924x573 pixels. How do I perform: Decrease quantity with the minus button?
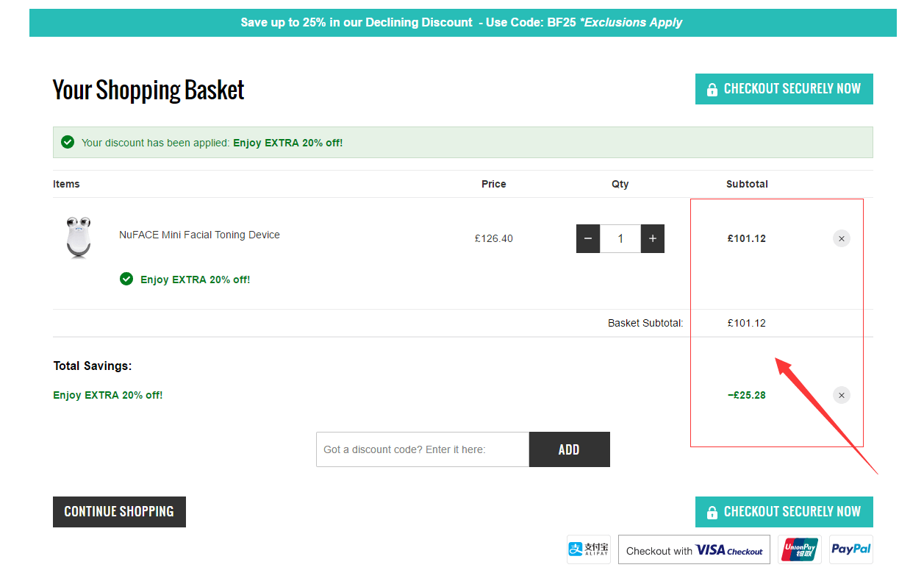point(588,239)
